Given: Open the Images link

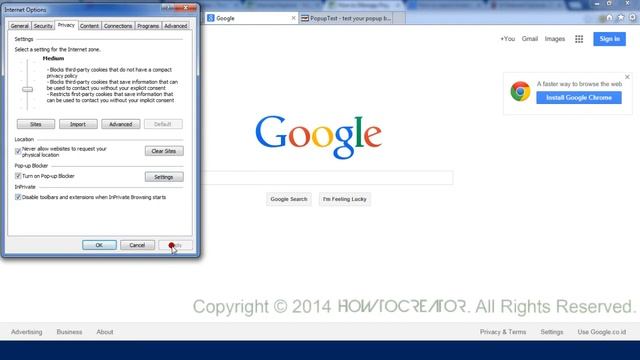Looking at the screenshot, I should point(555,39).
